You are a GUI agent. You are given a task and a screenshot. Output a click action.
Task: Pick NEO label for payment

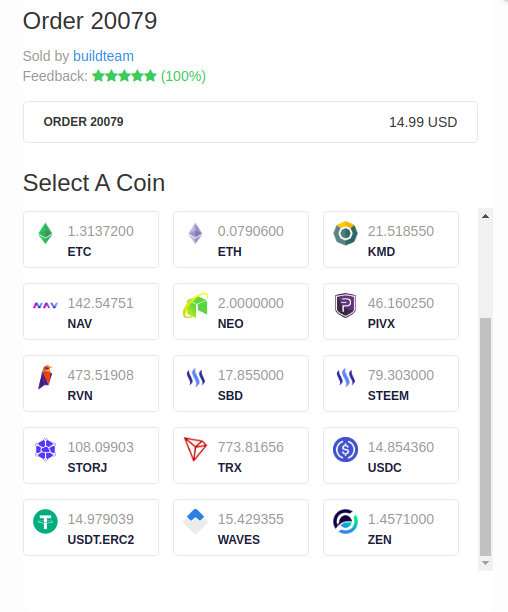tap(230, 324)
